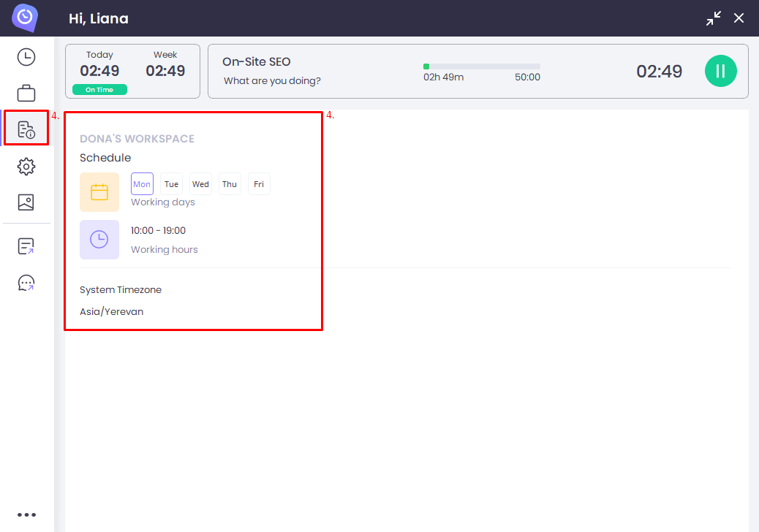Click the export report sidebar icon

[x=26, y=246]
